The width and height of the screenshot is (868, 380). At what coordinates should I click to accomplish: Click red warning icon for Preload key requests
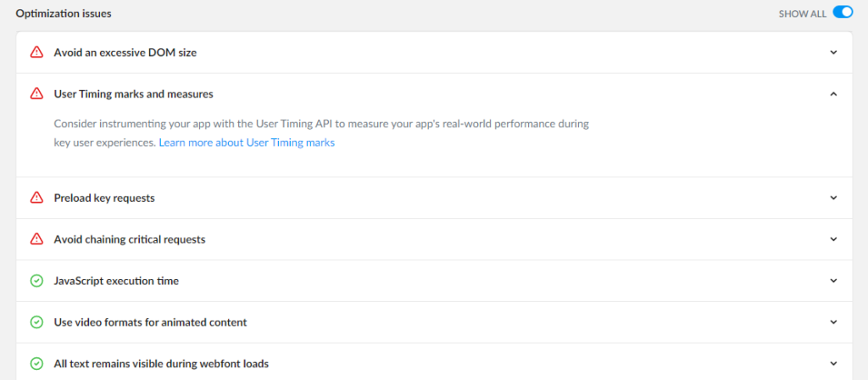[36, 198]
